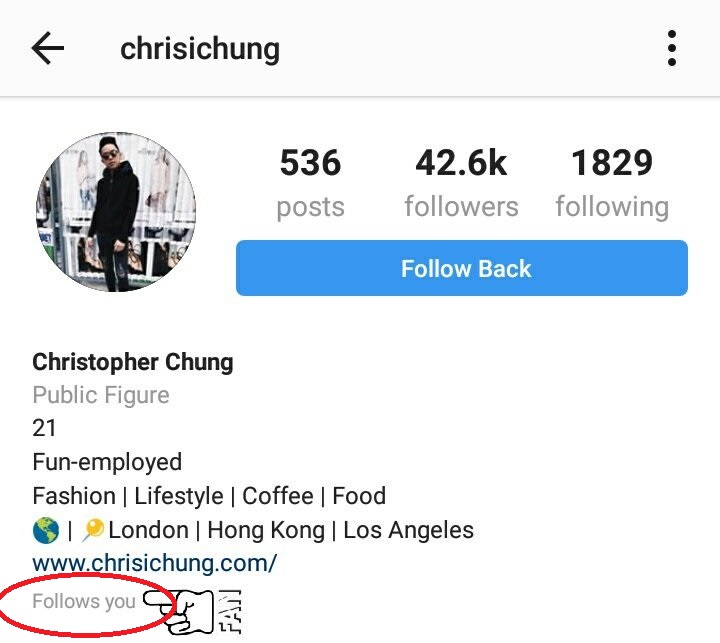Click the Christopher Chung display name
The height and width of the screenshot is (643, 720).
pos(133,362)
